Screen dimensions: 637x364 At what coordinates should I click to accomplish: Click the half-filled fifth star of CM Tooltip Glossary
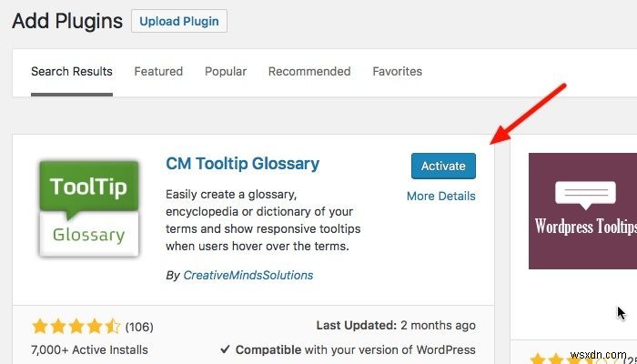click(x=113, y=326)
